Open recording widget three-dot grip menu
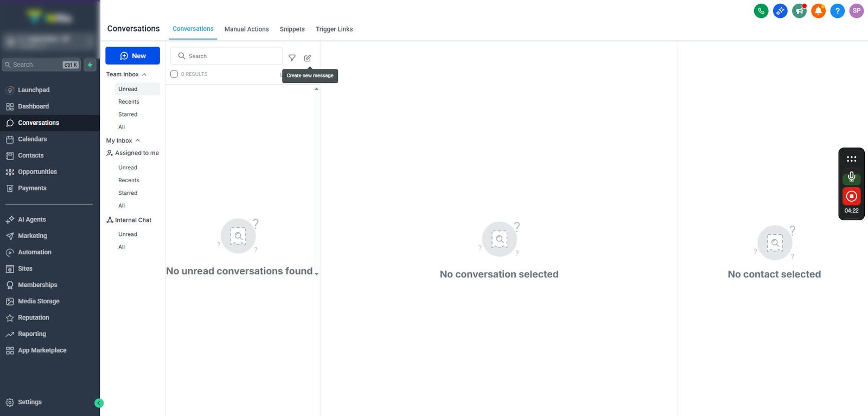The width and height of the screenshot is (868, 416). click(852, 159)
